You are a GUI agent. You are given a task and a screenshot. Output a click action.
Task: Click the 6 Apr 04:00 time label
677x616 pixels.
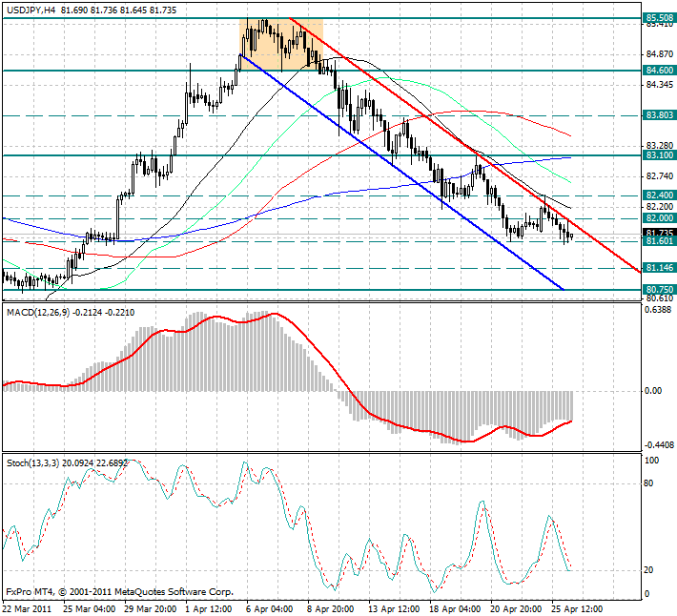270,609
